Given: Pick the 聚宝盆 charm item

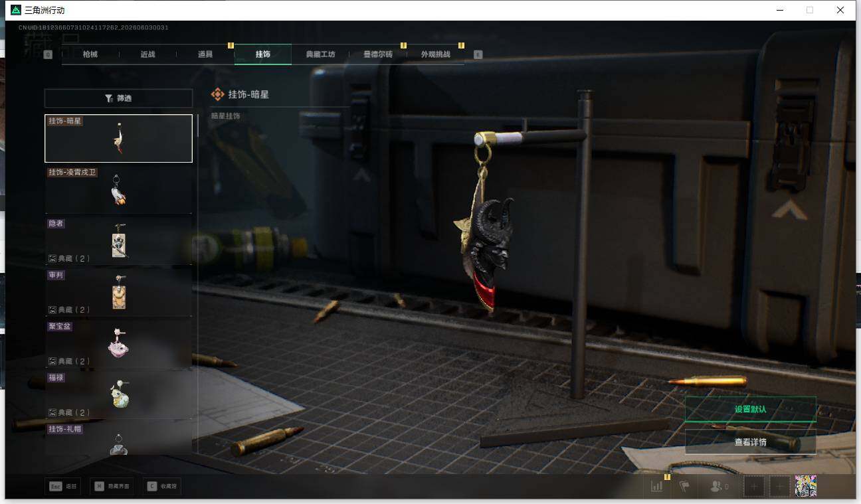Looking at the screenshot, I should (x=118, y=343).
